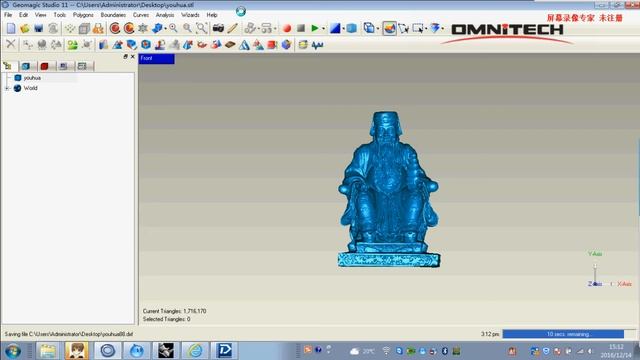Open dropdown arrow beside view orientation icon
The height and width of the screenshot is (360, 640).
pos(165,29)
